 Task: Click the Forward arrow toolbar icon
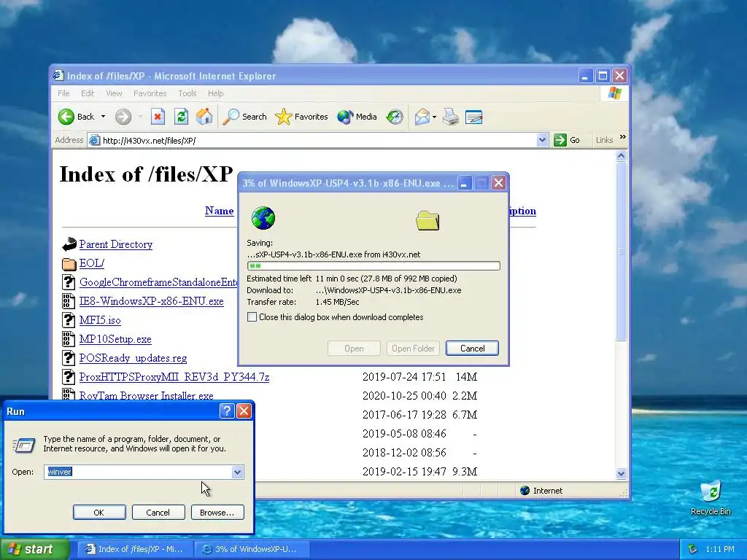tap(123, 117)
